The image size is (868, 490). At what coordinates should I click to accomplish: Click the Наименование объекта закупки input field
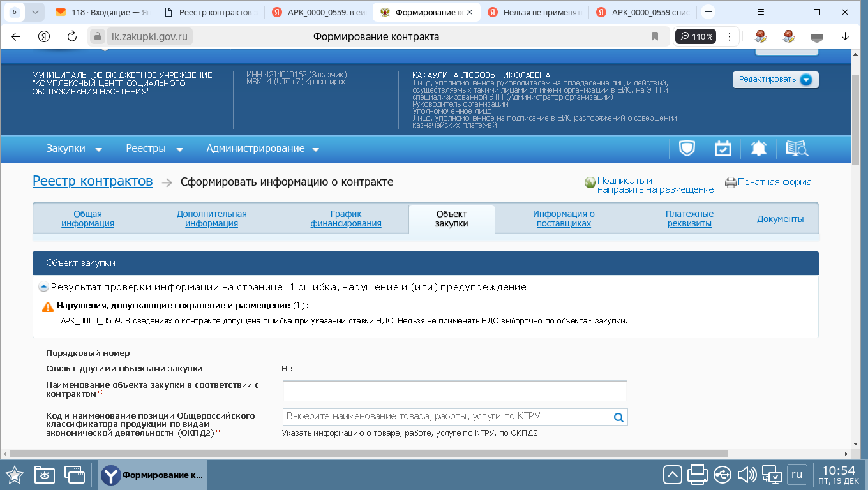[x=454, y=390]
